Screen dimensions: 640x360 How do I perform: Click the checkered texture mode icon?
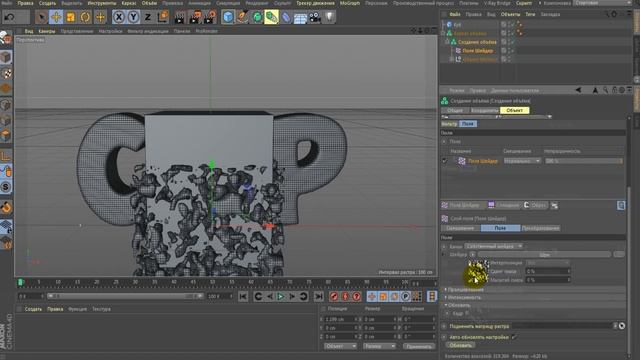[x=6, y=74]
